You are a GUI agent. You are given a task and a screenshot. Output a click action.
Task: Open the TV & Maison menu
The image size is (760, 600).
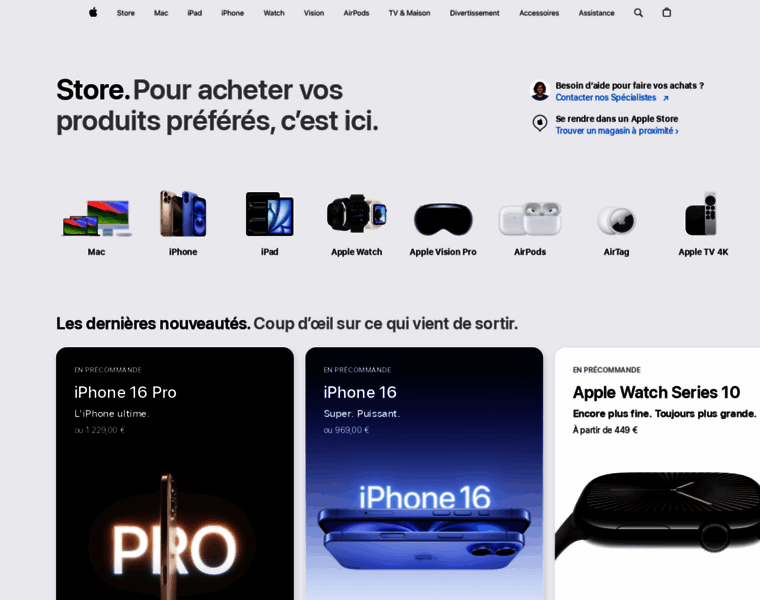pyautogui.click(x=409, y=13)
